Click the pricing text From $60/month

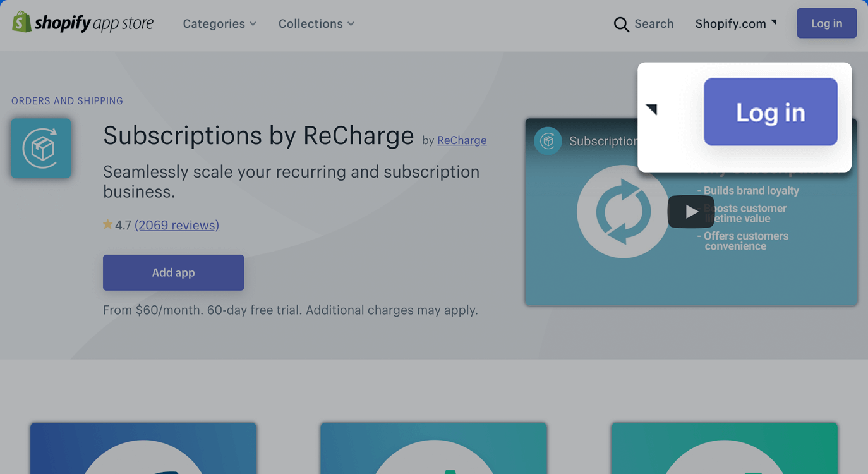[x=291, y=310]
